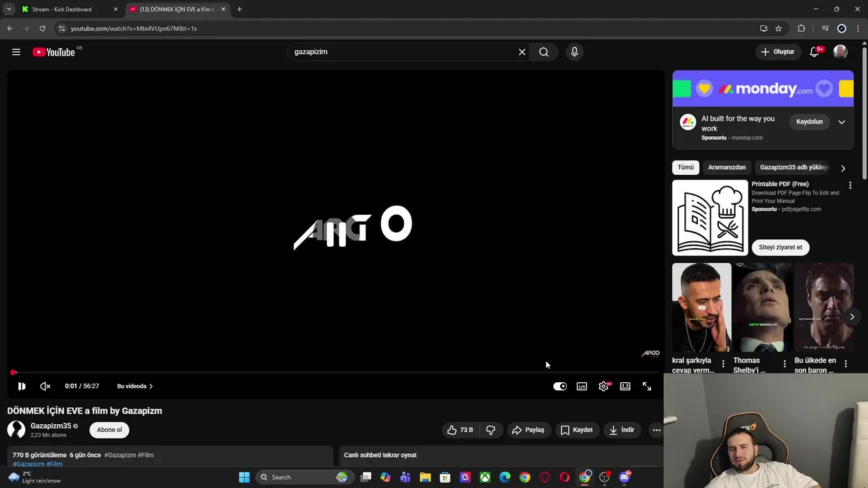The width and height of the screenshot is (868, 488).
Task: Click Canlı sohbeti tekrar oynat
Action: point(380,455)
